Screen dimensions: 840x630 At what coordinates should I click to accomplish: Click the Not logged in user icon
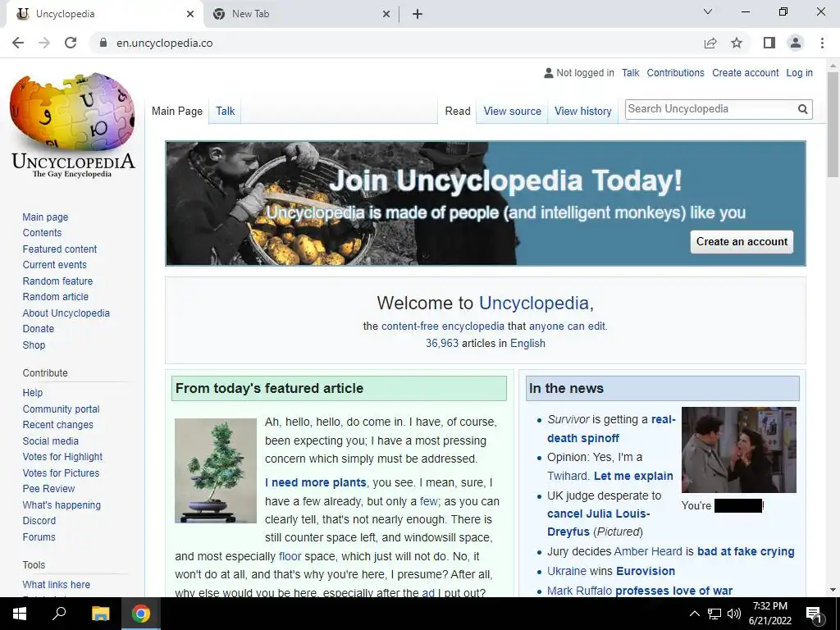click(549, 73)
